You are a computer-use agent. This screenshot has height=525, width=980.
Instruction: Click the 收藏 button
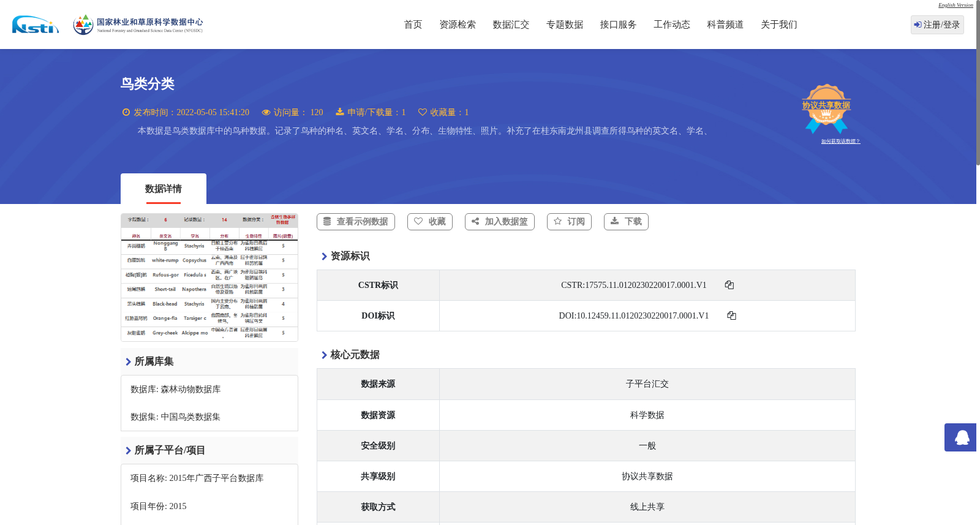pos(430,222)
